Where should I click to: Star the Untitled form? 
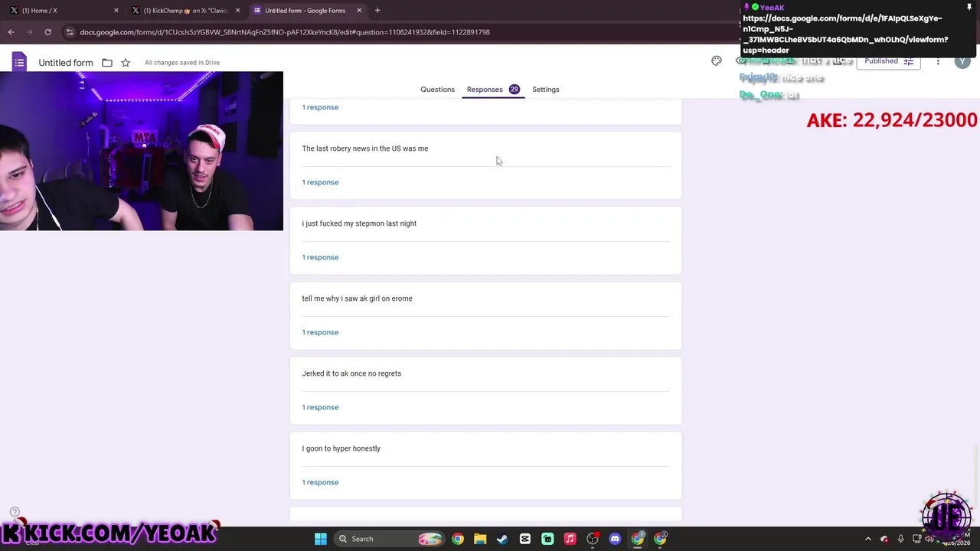click(x=126, y=63)
